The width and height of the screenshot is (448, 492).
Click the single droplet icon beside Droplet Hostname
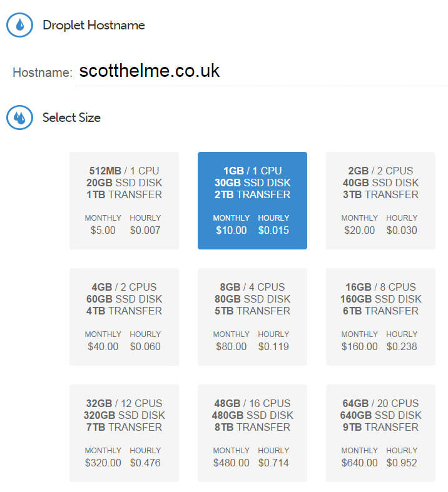click(x=19, y=25)
